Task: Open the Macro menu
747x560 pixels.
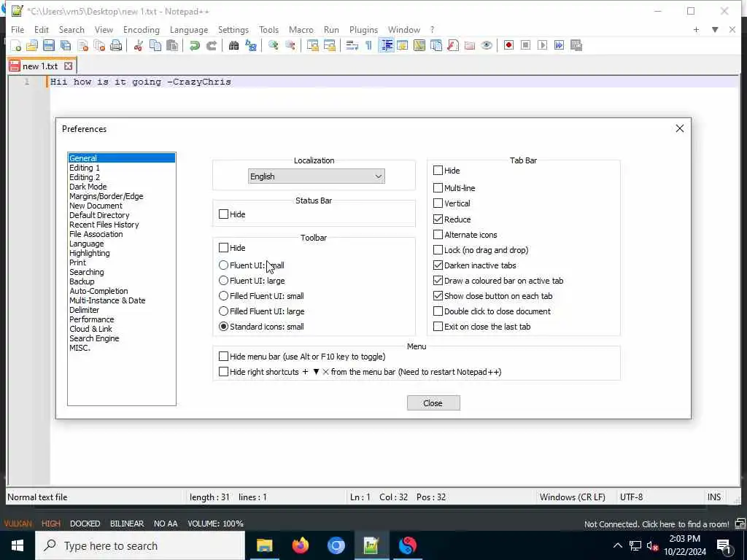Action: 301,29
